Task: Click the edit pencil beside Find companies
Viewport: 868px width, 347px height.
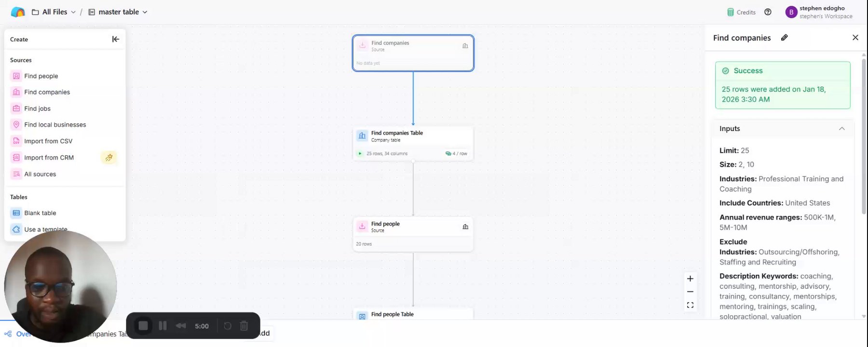Action: (x=785, y=38)
